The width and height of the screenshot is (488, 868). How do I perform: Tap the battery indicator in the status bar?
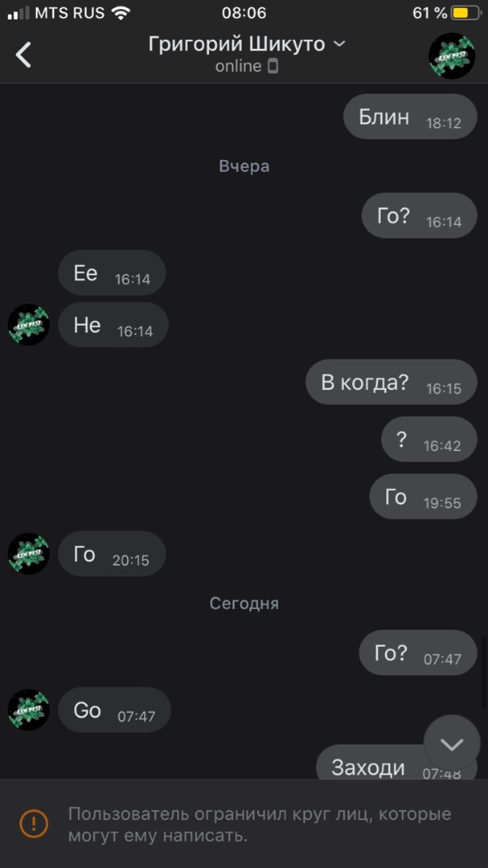[x=465, y=13]
